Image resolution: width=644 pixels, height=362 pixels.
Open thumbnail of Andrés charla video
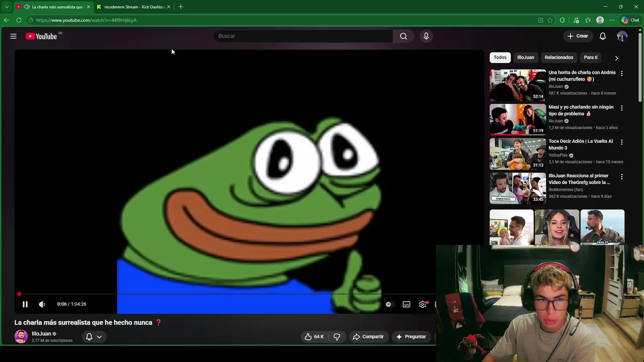[518, 85]
